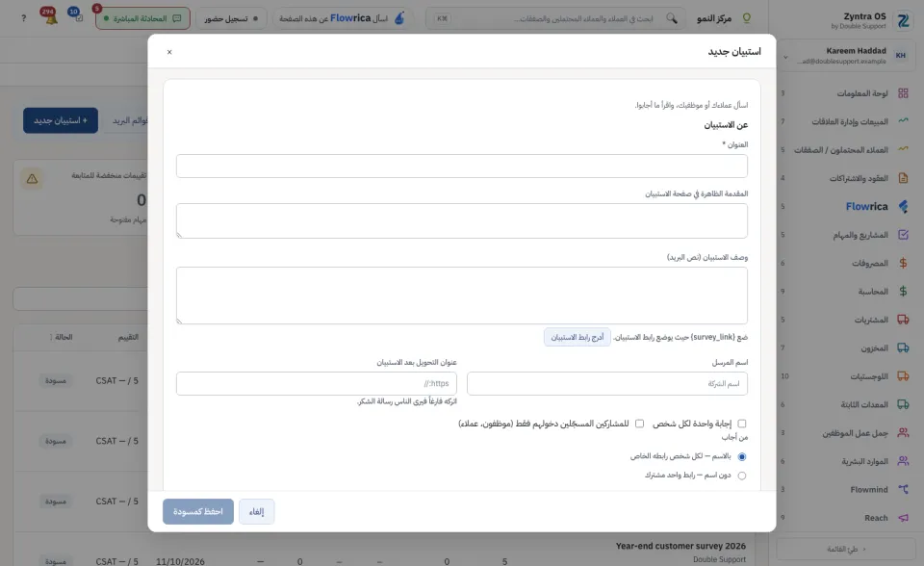
Task: Open the العقود والاشتراكات document icon
Action: tap(903, 178)
